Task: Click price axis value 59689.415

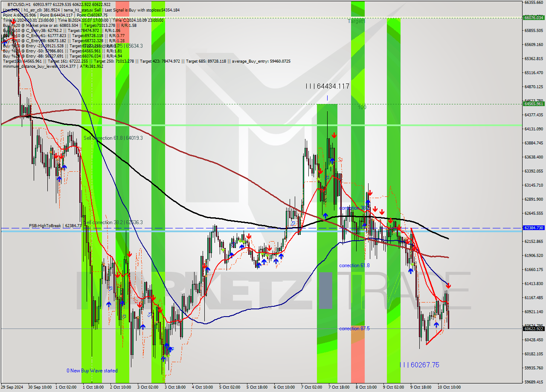Action: 534,382
